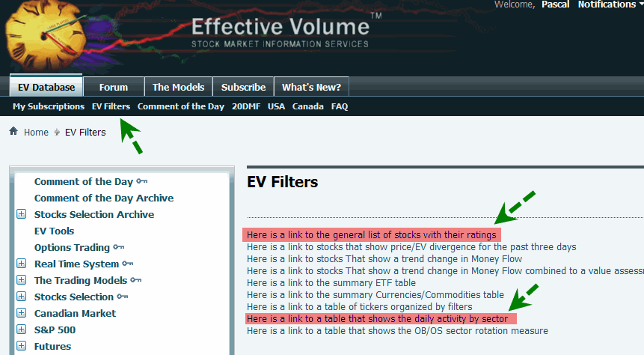Click the EV Filters breadcrumb text

[x=85, y=132]
